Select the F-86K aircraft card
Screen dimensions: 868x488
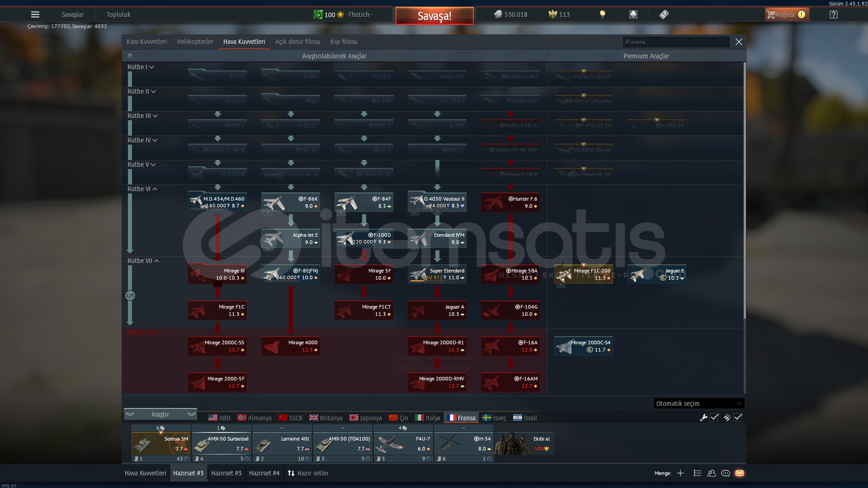[291, 202]
